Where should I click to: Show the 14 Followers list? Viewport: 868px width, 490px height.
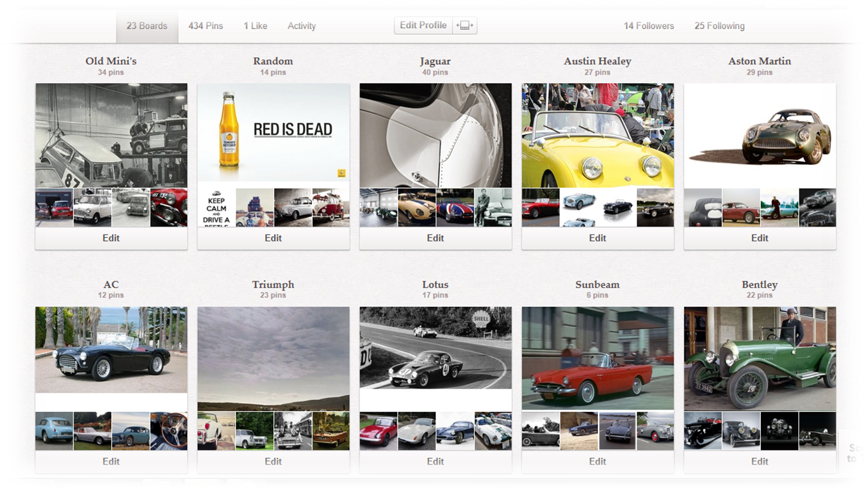(649, 26)
